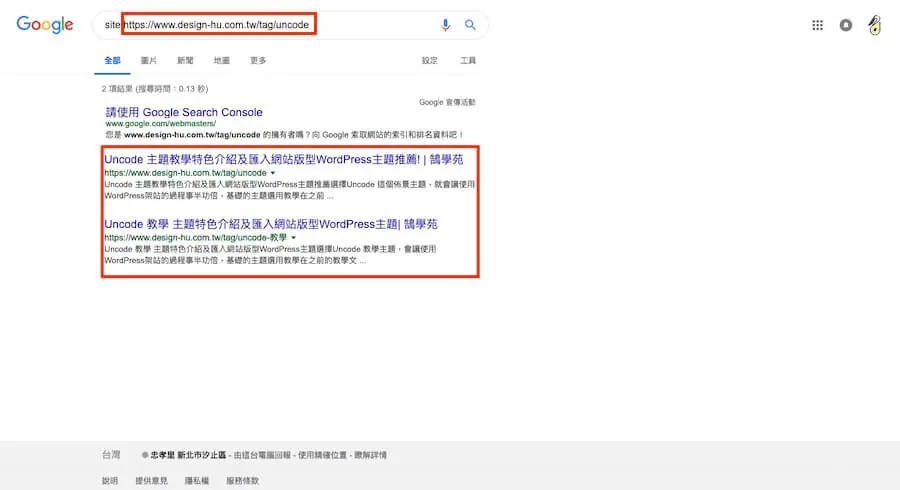The image size is (900, 490).
Task: Click the www.google.com/webmasters/ URL
Action: (x=161, y=123)
